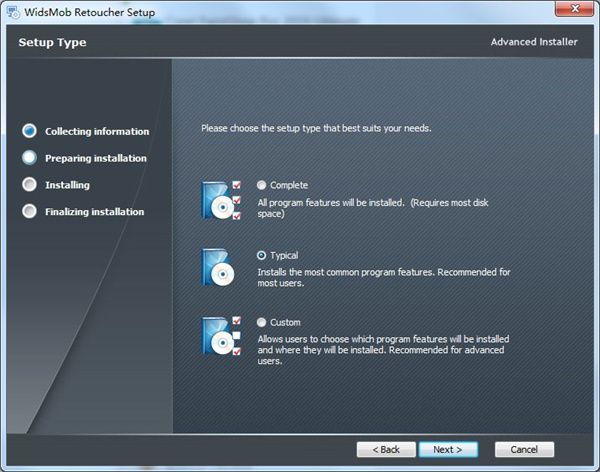Viewport: 600px width, 472px height.
Task: Click the 'Preparing installation' step label
Action: 96,158
